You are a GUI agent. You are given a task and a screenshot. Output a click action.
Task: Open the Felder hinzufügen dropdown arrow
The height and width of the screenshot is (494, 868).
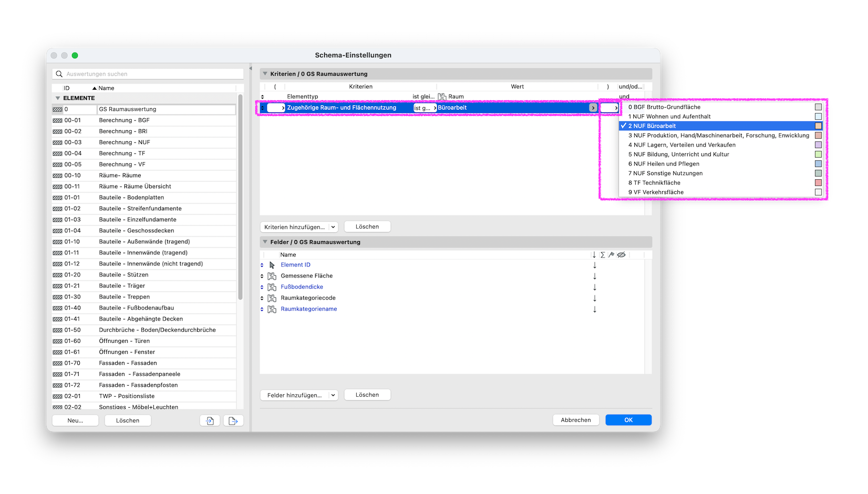coord(333,395)
